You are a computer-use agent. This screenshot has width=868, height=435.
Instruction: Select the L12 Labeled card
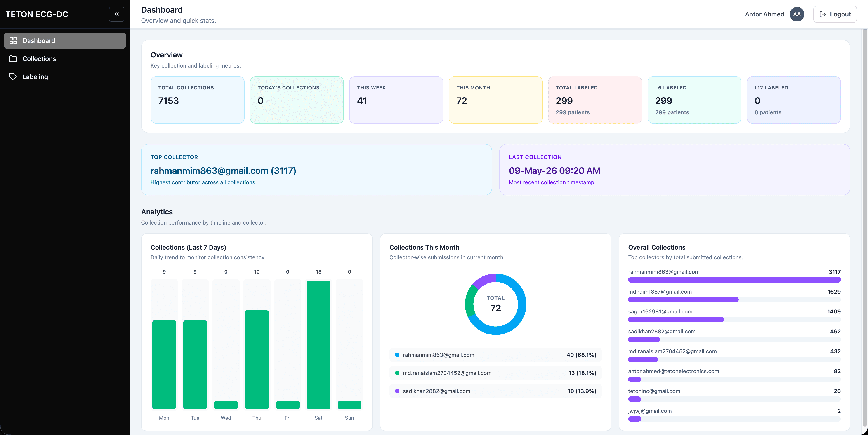(x=794, y=100)
